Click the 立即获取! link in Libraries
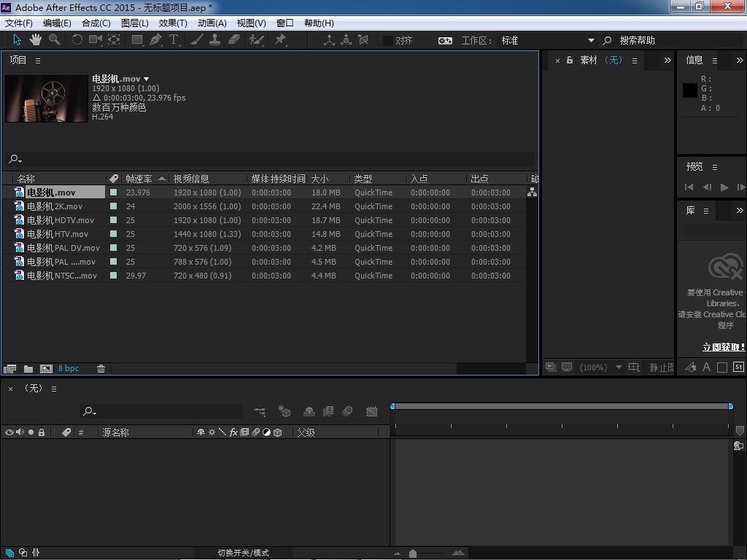 click(x=723, y=347)
